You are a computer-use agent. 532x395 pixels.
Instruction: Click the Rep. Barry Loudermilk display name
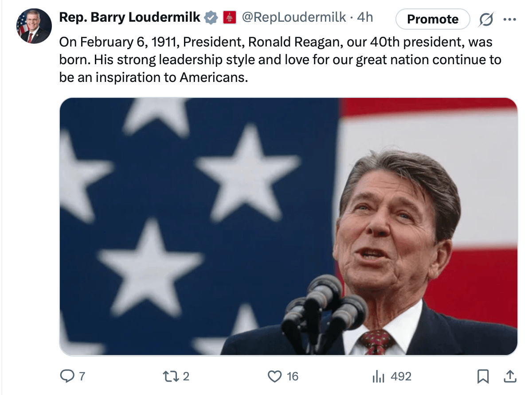click(x=129, y=17)
